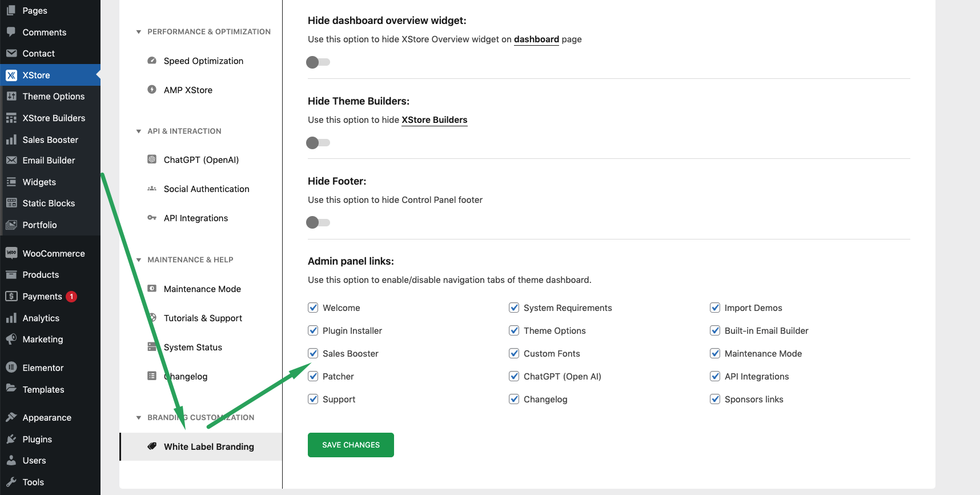
Task: Click the Templates folder icon
Action: click(x=11, y=389)
